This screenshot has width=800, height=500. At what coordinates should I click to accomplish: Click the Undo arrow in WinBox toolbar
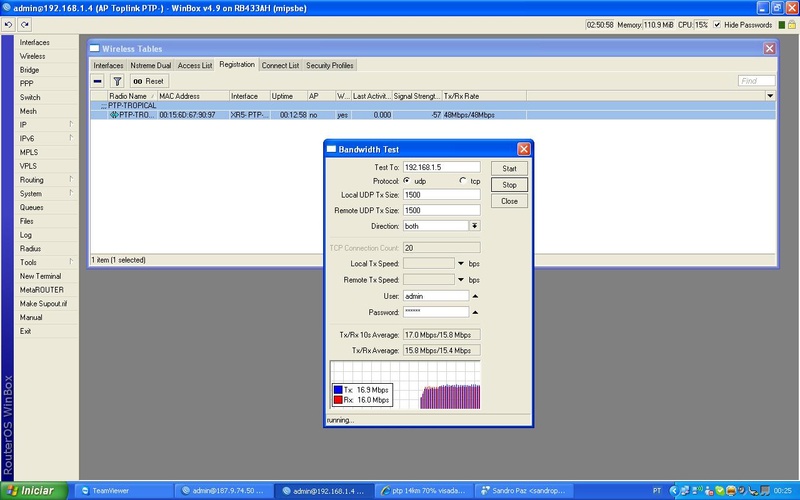point(8,24)
